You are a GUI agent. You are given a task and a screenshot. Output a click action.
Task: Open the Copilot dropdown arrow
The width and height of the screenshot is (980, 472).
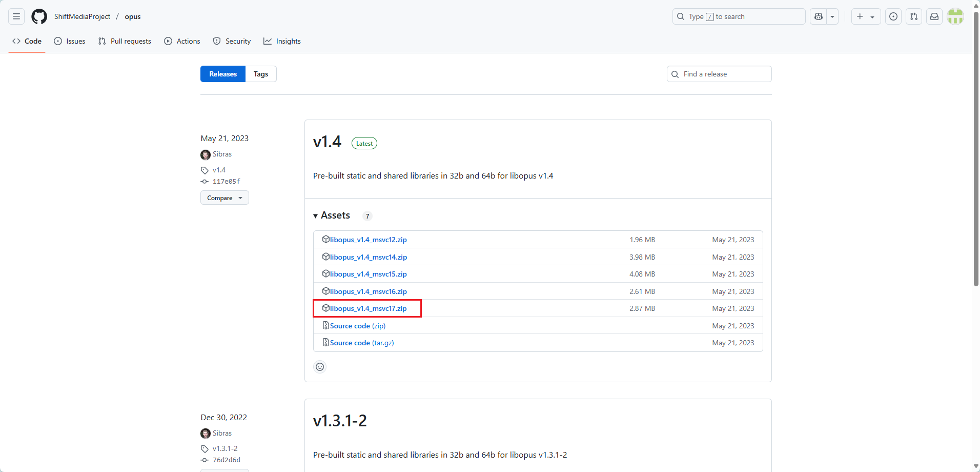(832, 16)
